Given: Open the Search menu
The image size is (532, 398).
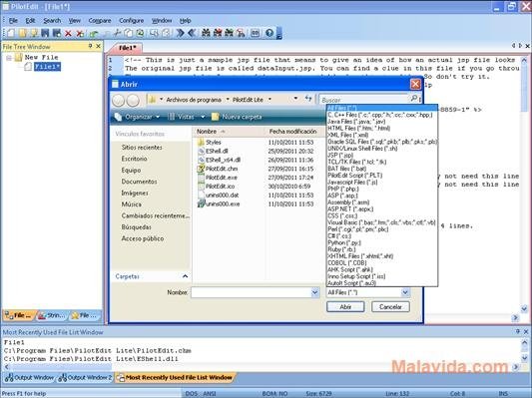Looking at the screenshot, I should pos(52,21).
